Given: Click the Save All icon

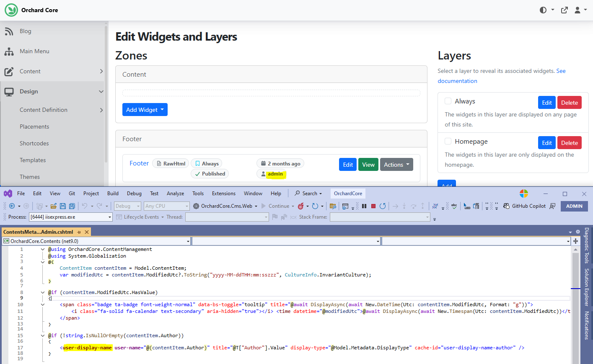Looking at the screenshot, I should coord(72,206).
